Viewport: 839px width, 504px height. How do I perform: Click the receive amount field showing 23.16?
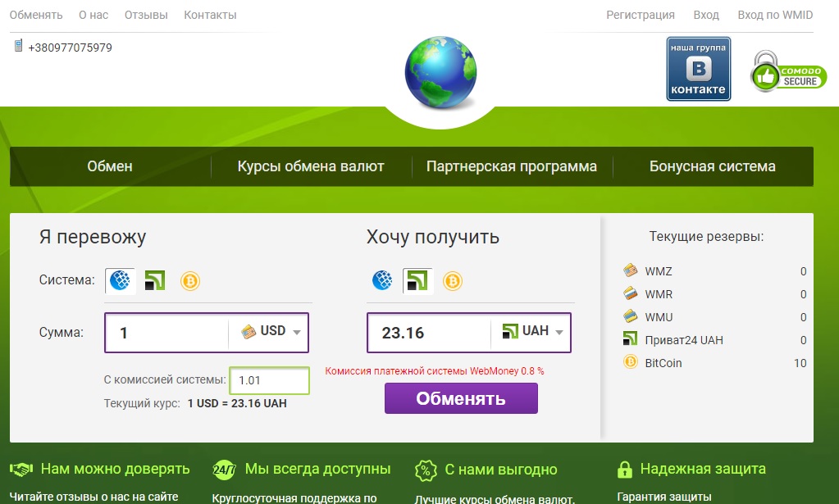tap(429, 333)
